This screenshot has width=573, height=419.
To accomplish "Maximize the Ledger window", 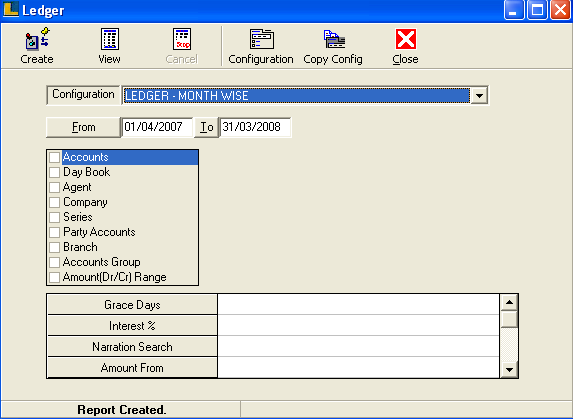I will [537, 10].
